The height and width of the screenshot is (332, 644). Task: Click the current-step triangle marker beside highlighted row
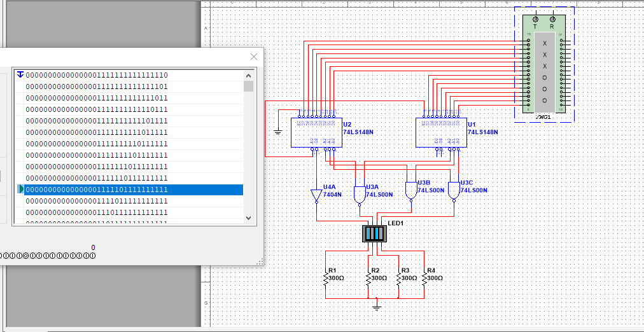coord(20,189)
